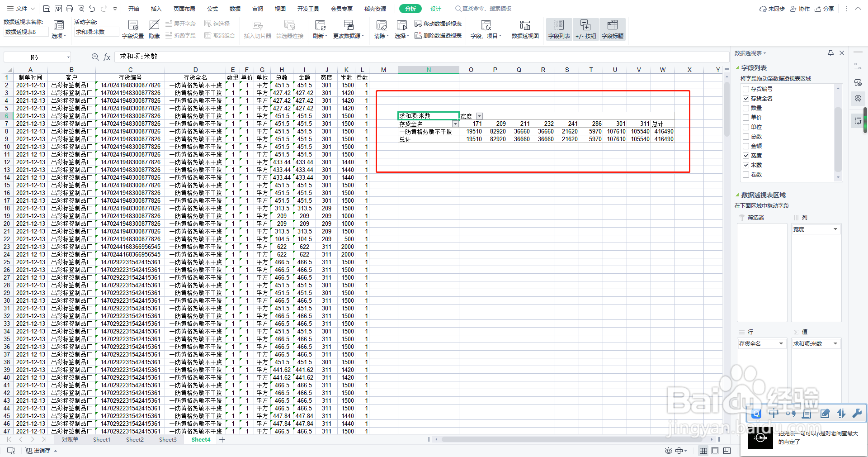Open the 宽度 column filter dropdown in pivot

[x=479, y=116]
